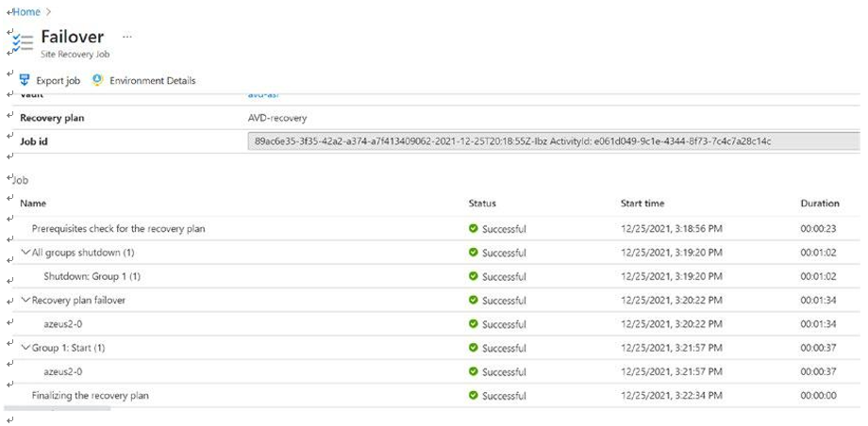The image size is (868, 426).
Task: Collapse the Recovery plan failover row
Action: pos(25,300)
